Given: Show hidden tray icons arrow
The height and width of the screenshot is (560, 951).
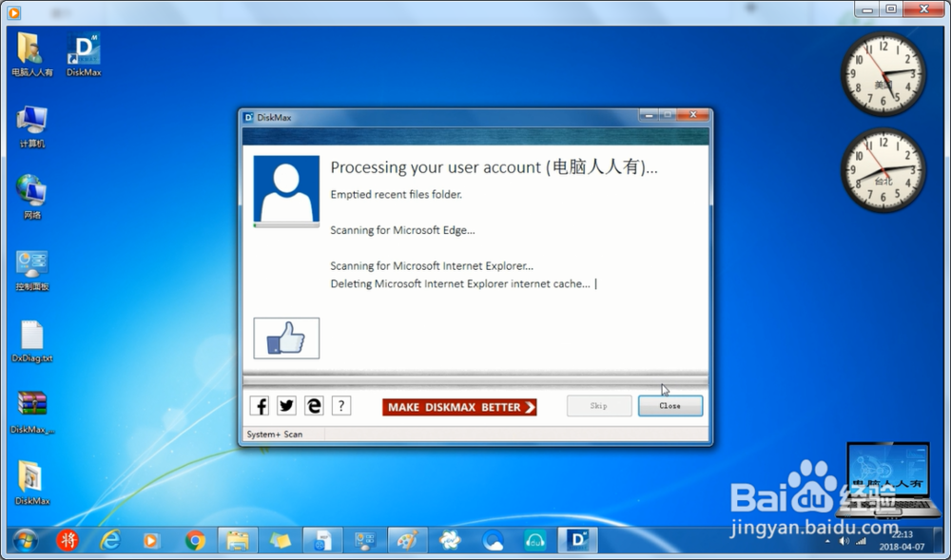Looking at the screenshot, I should click(x=827, y=541).
